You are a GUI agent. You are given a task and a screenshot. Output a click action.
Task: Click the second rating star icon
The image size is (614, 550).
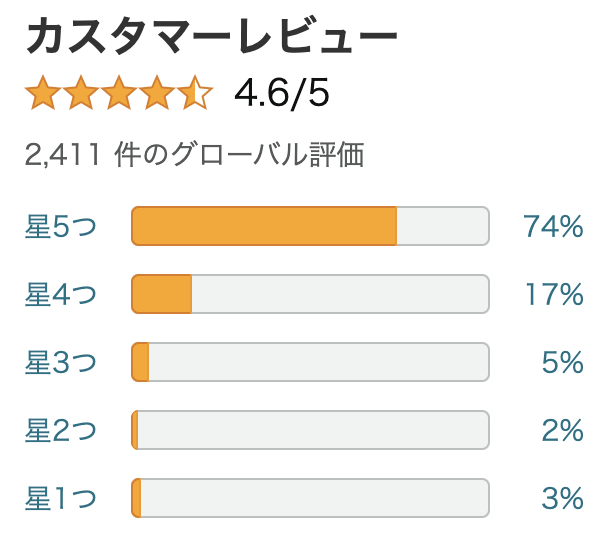pos(81,93)
